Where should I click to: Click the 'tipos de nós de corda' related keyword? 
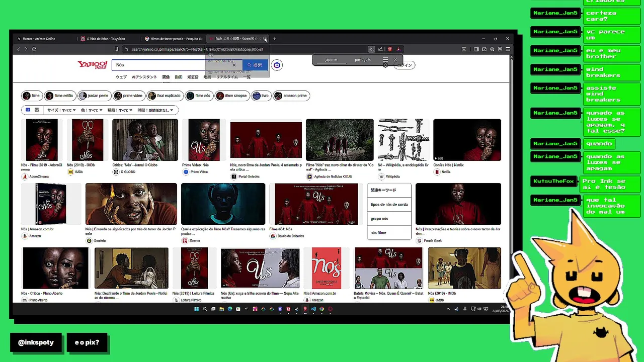coord(389,205)
